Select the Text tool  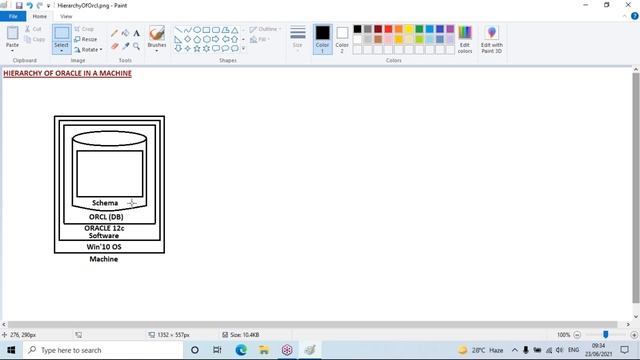click(136, 33)
